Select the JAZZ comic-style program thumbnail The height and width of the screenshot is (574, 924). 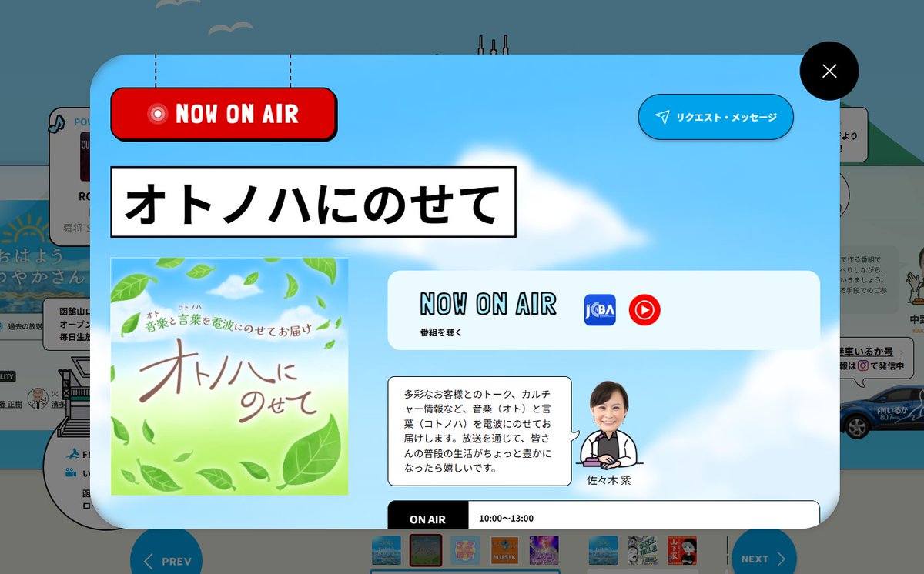pos(642,550)
